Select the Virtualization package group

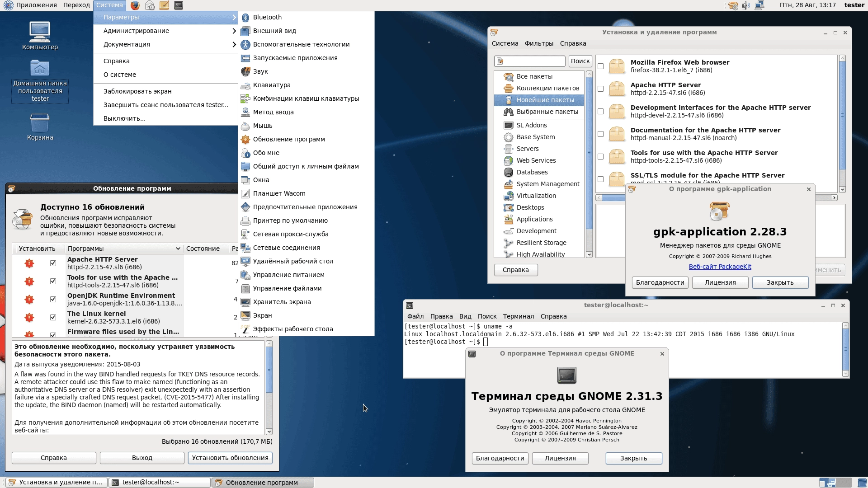(x=539, y=196)
